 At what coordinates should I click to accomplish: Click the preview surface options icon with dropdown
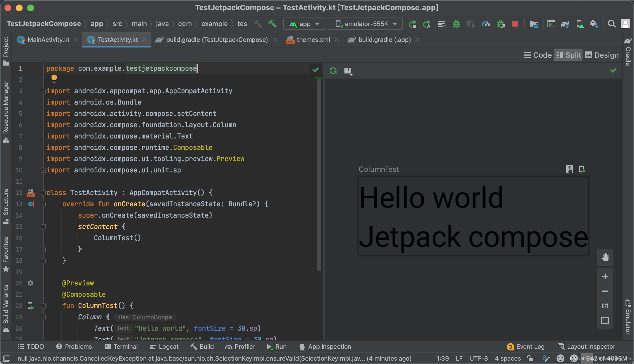coord(348,71)
